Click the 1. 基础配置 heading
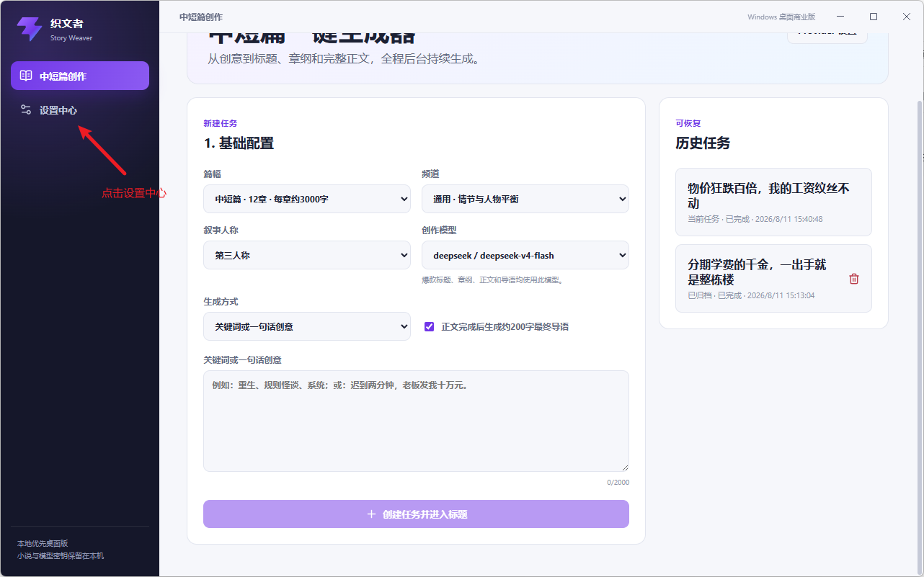Screen dimensions: 924x577 click(239, 143)
